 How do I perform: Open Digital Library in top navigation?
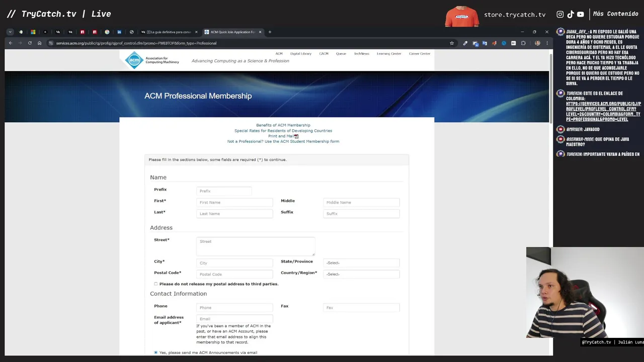tap(301, 54)
